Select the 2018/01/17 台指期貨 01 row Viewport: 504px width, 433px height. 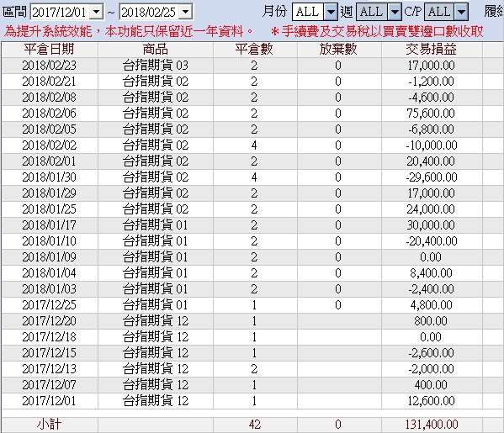point(252,225)
